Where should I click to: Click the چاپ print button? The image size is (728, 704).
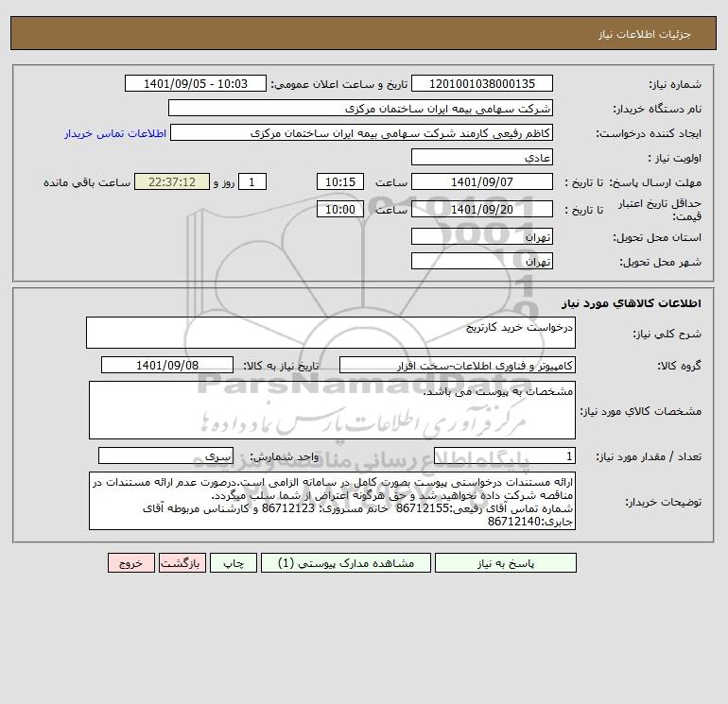[234, 563]
